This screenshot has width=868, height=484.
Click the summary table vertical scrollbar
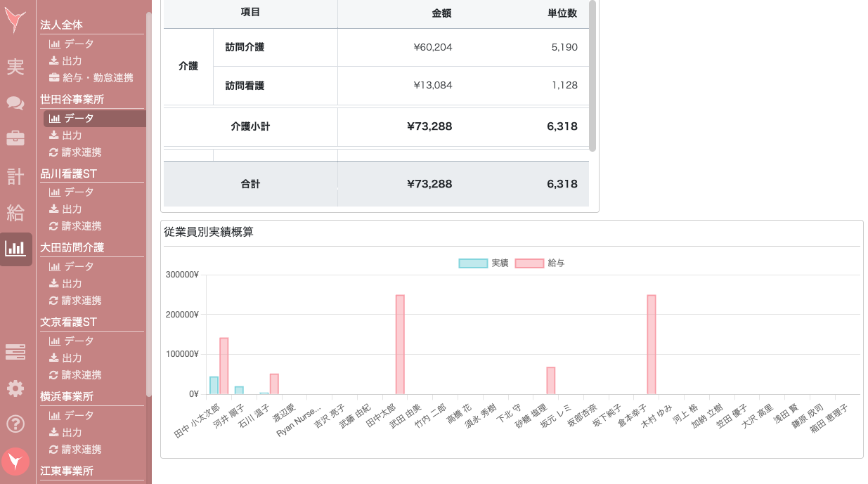coord(592,76)
